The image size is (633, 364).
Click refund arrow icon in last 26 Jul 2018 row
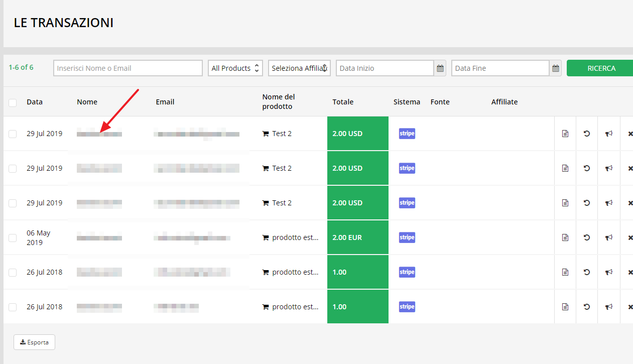click(587, 307)
